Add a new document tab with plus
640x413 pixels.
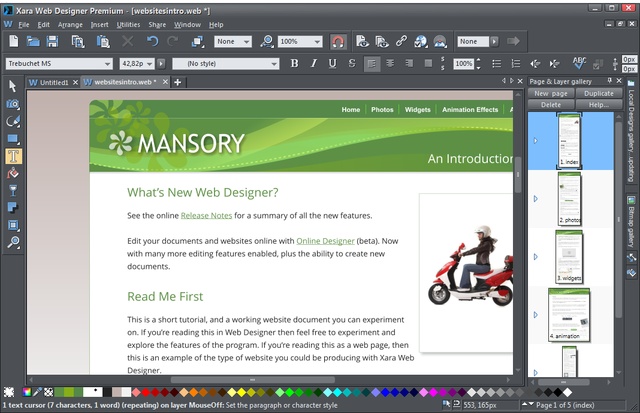click(178, 82)
